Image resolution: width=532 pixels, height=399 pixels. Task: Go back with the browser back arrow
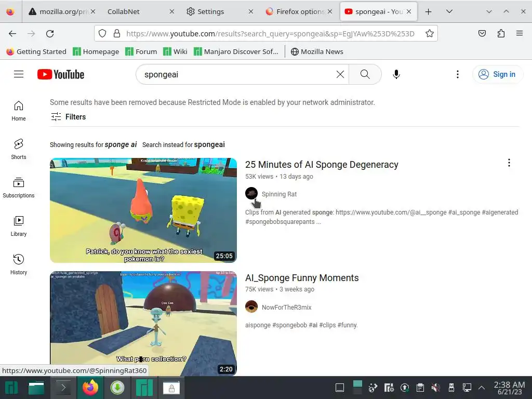[12, 33]
